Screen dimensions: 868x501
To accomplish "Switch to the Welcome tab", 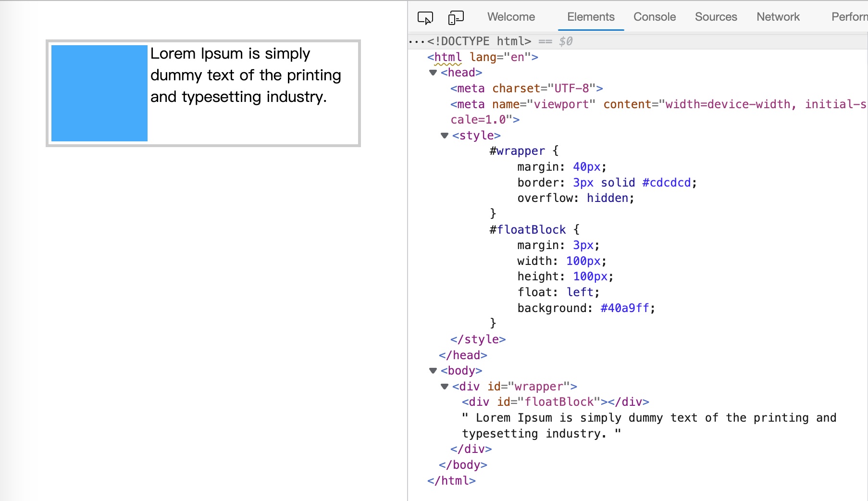I will coord(510,17).
